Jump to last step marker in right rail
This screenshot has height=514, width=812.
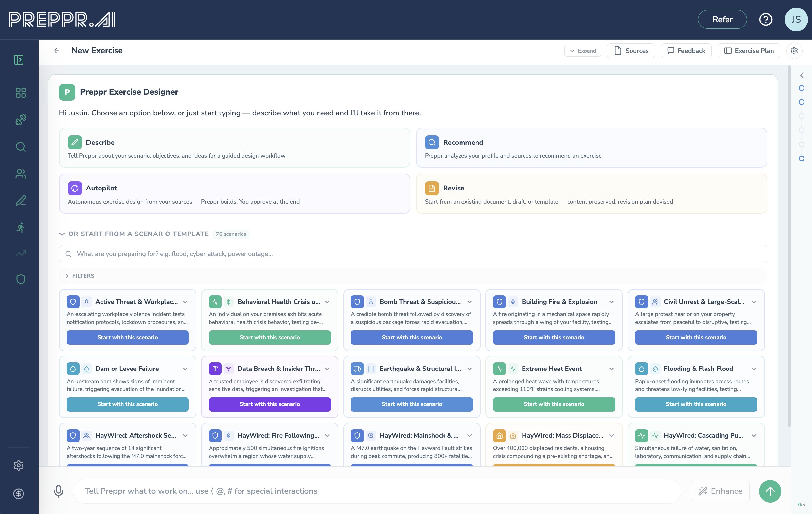pyautogui.click(x=802, y=159)
